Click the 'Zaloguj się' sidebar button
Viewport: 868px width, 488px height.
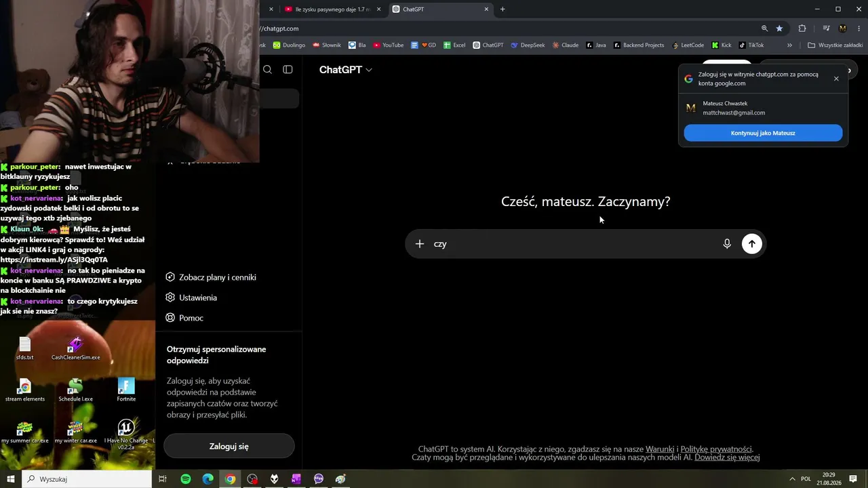[229, 447]
